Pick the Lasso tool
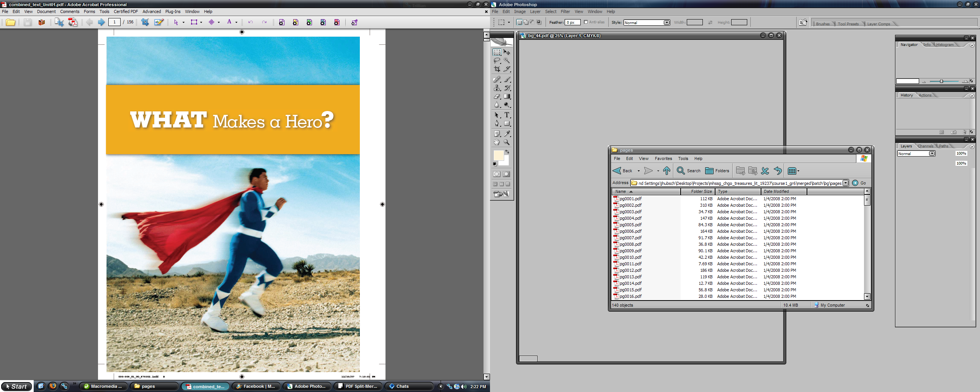This screenshot has height=392, width=980. click(x=497, y=61)
